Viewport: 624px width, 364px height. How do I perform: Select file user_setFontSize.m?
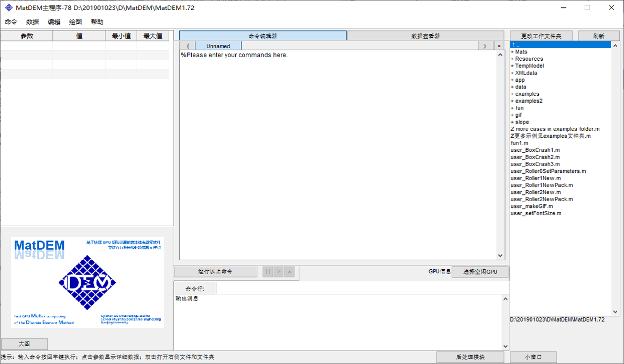[560, 213]
